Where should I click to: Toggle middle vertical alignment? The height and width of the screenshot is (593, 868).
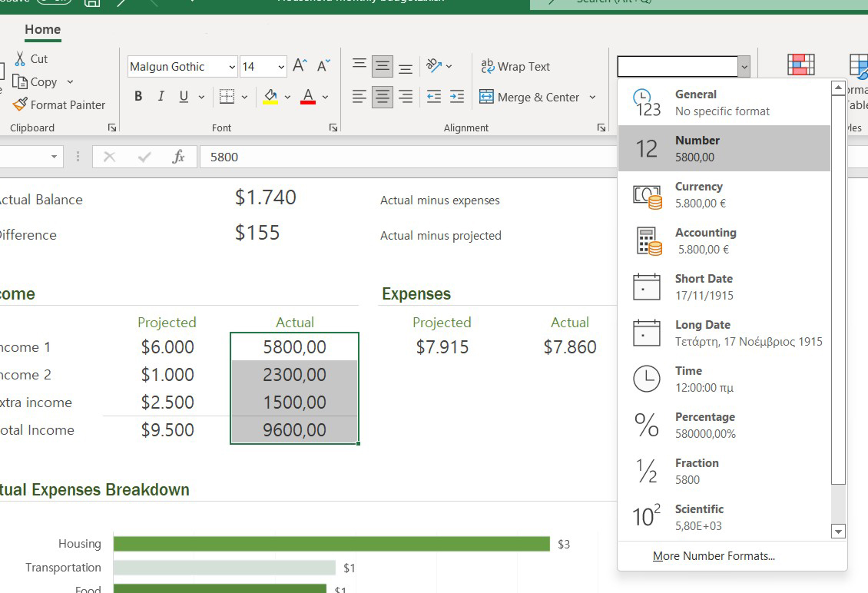pyautogui.click(x=383, y=66)
